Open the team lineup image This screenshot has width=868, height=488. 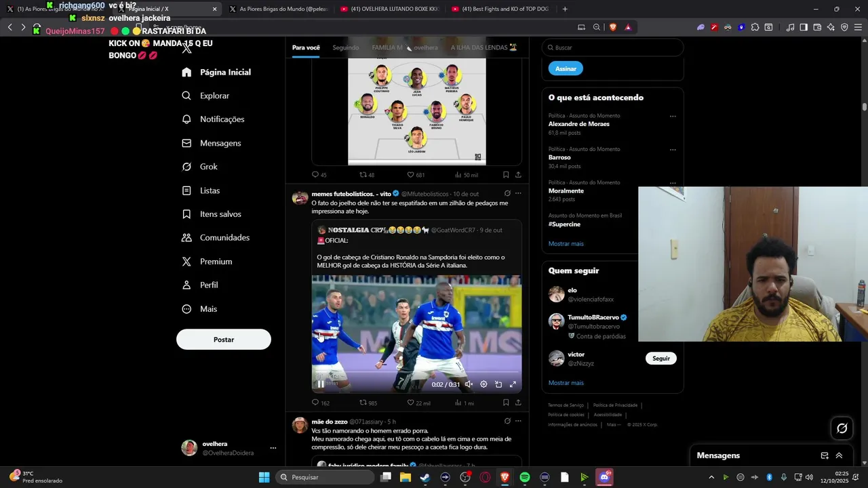point(416,111)
